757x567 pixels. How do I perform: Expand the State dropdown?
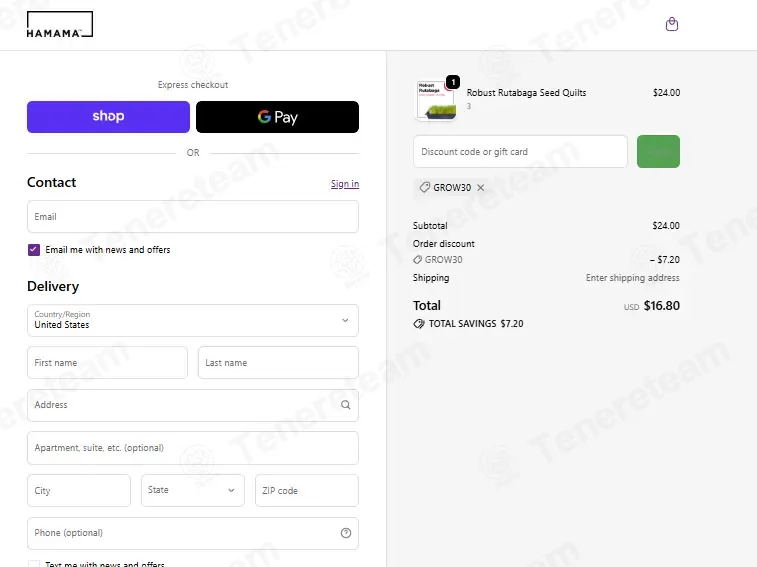(x=193, y=490)
